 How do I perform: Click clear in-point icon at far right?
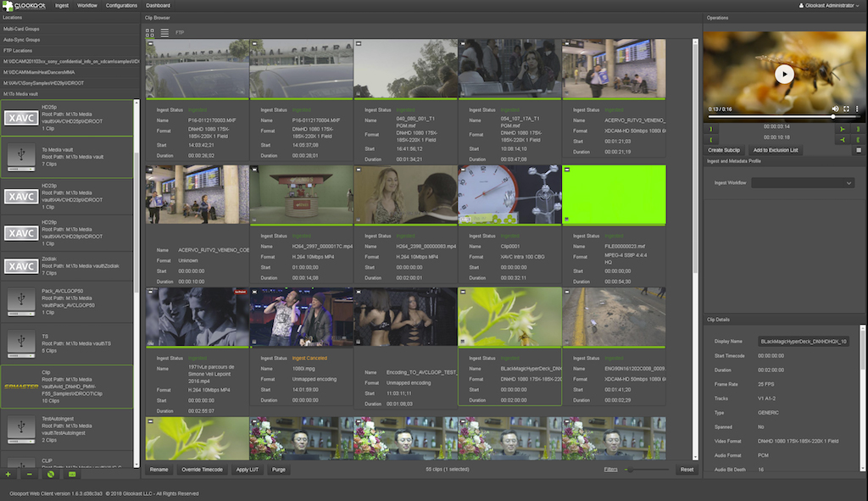coord(858,129)
